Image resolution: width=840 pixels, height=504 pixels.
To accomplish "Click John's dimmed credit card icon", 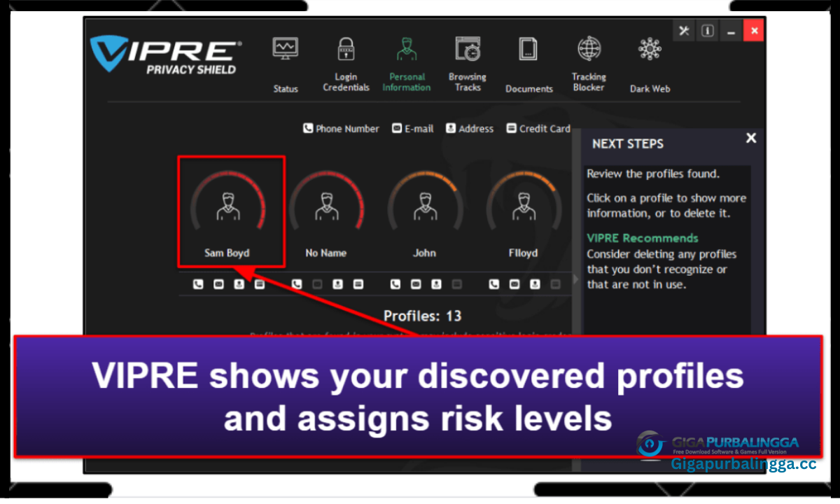I will pyautogui.click(x=456, y=284).
